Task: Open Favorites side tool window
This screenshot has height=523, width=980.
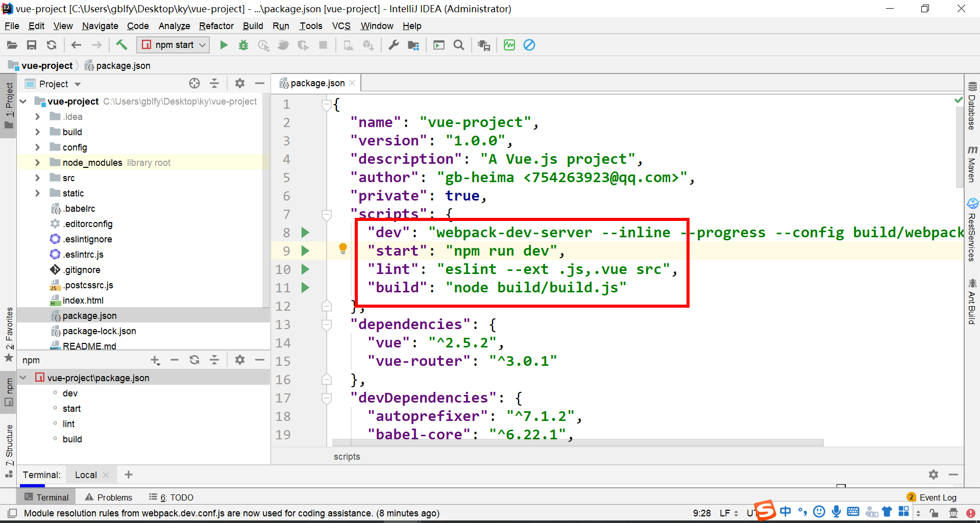Action: [9, 334]
